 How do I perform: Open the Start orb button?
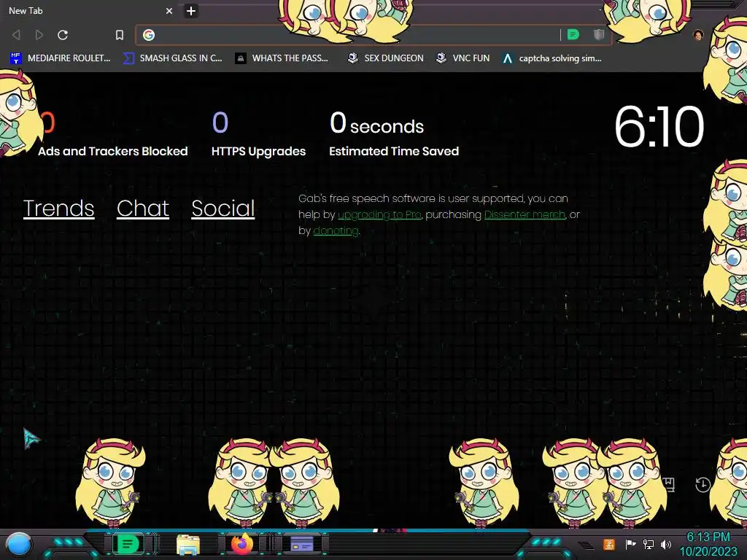click(x=19, y=544)
